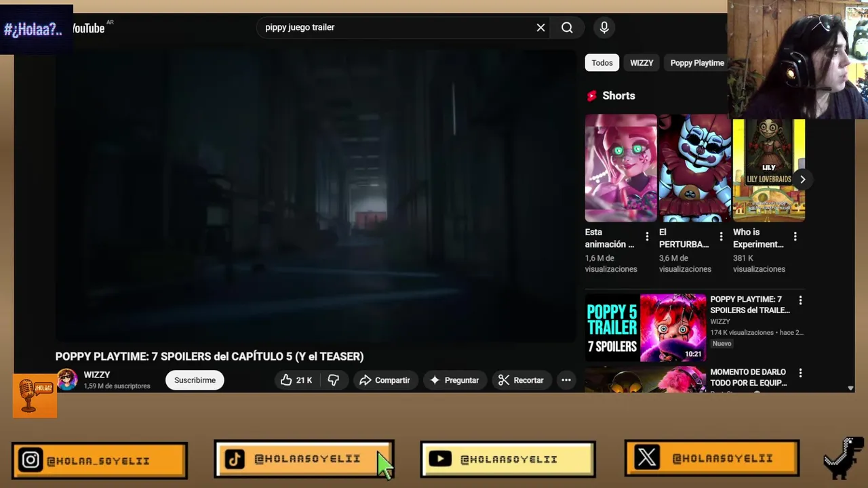This screenshot has height=488, width=868.
Task: Click the Preguntar button
Action: click(x=454, y=380)
